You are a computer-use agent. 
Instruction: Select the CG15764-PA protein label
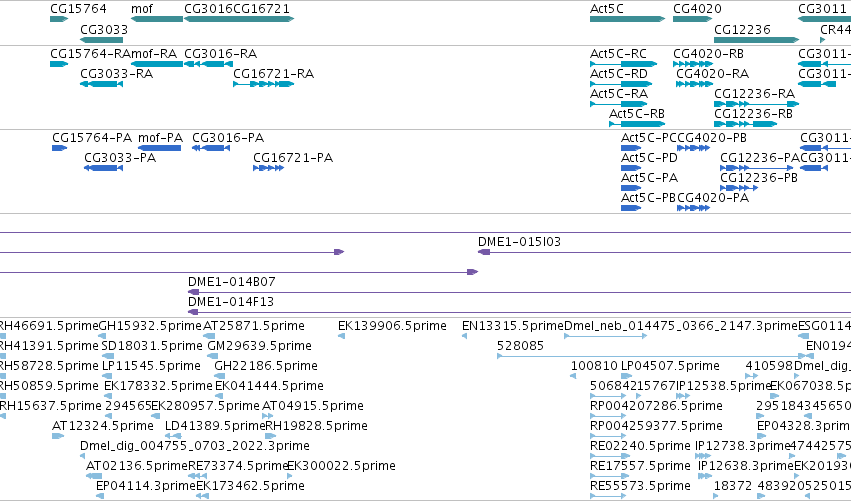point(92,137)
